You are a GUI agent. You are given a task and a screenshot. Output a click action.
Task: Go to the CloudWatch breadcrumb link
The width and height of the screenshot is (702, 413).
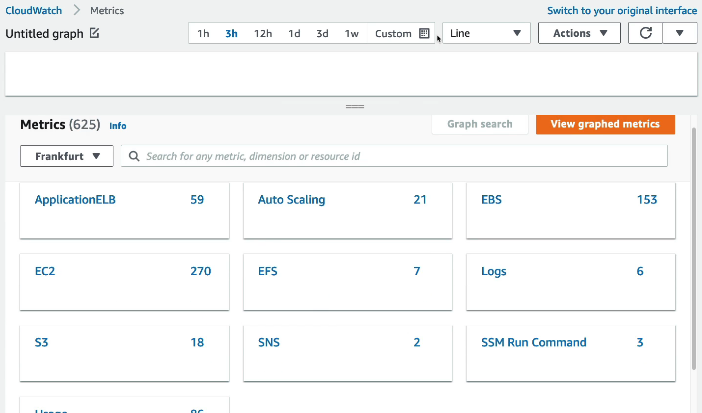(x=34, y=10)
